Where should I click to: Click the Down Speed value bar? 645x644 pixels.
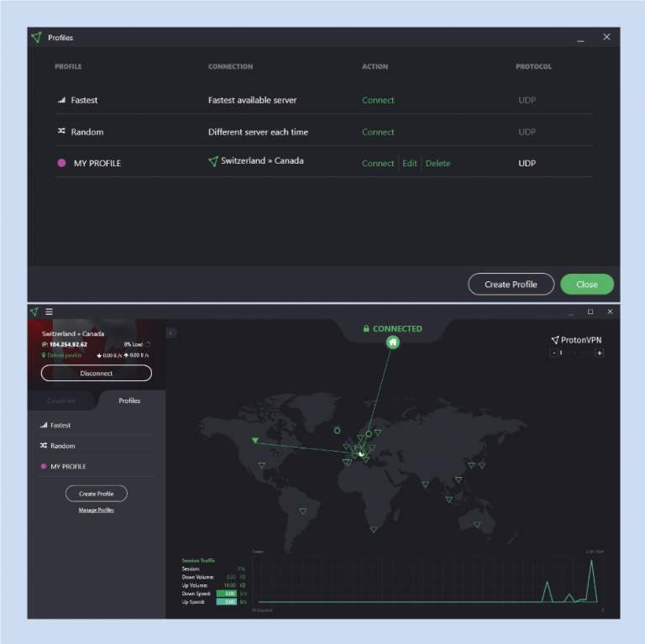point(226,594)
